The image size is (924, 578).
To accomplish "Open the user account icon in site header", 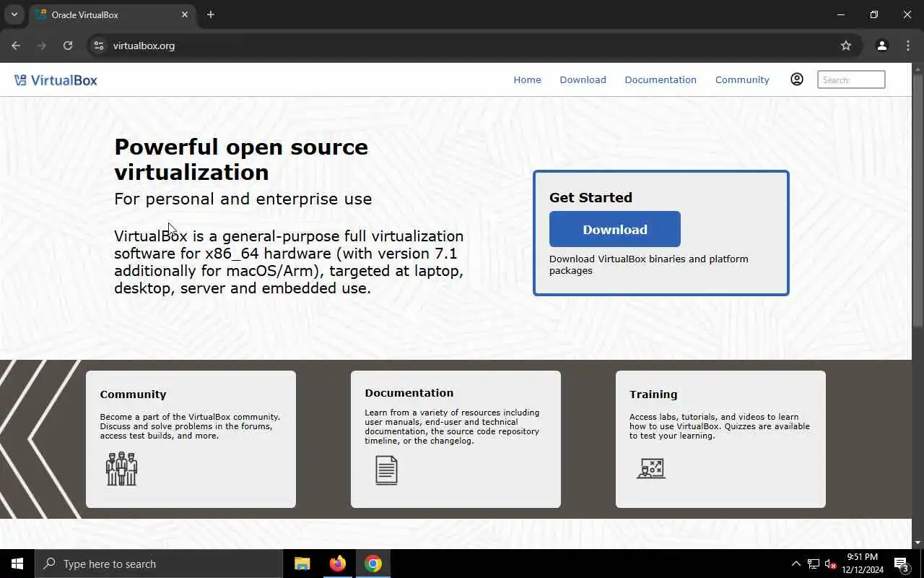I will [x=797, y=79].
